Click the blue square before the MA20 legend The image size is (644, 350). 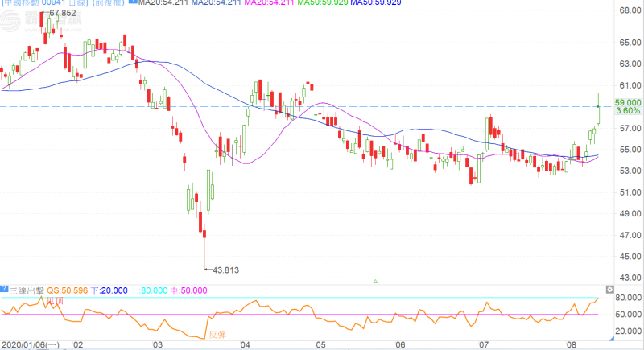[x=133, y=3]
